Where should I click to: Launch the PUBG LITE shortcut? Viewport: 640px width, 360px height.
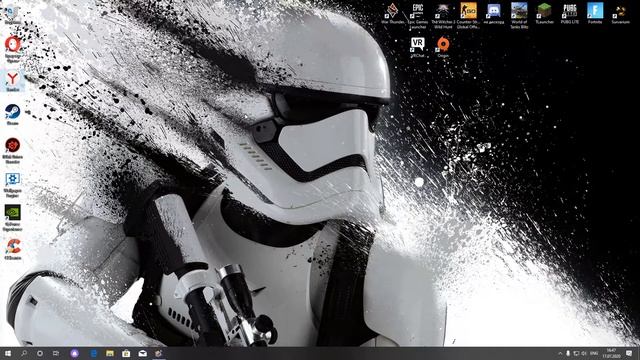[570, 13]
